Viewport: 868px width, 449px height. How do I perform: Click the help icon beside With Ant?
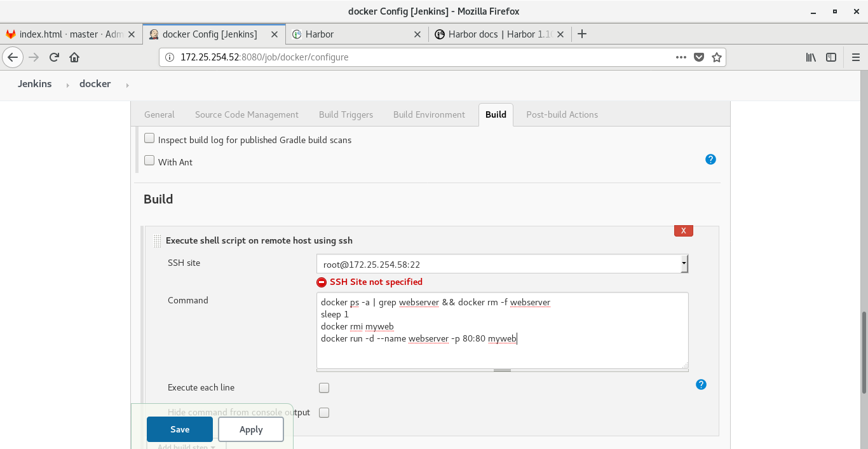click(x=711, y=159)
